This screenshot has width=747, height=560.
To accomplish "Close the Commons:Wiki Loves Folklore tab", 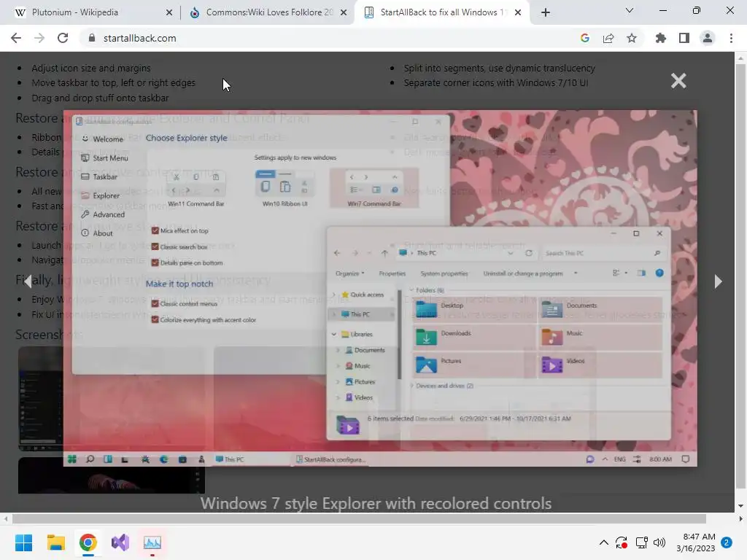I will click(x=343, y=13).
